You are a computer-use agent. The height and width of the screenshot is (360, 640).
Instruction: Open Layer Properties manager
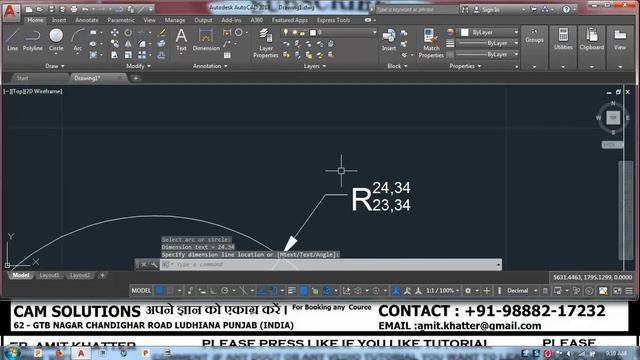(x=266, y=43)
